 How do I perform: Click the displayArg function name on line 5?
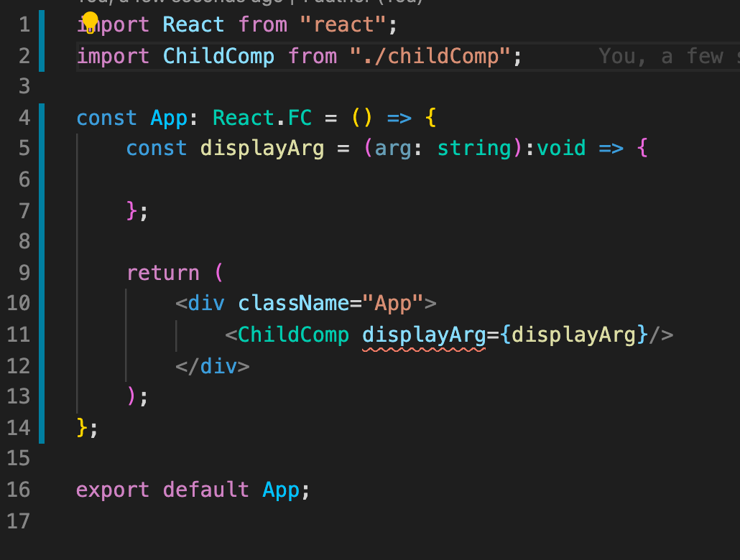point(262,148)
